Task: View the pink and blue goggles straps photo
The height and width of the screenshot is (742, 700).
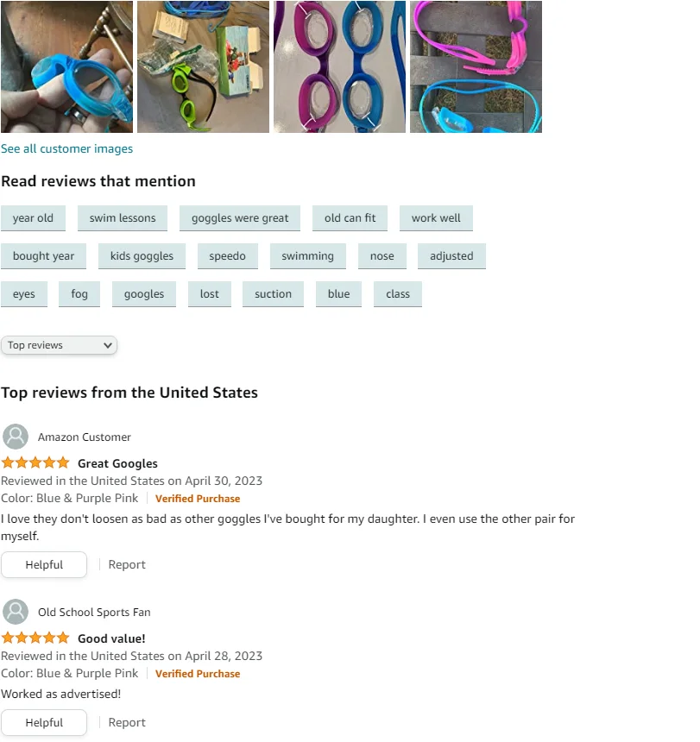Action: (x=476, y=66)
